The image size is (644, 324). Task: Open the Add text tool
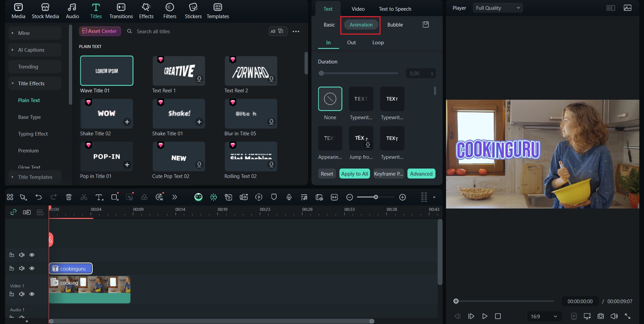click(x=99, y=197)
